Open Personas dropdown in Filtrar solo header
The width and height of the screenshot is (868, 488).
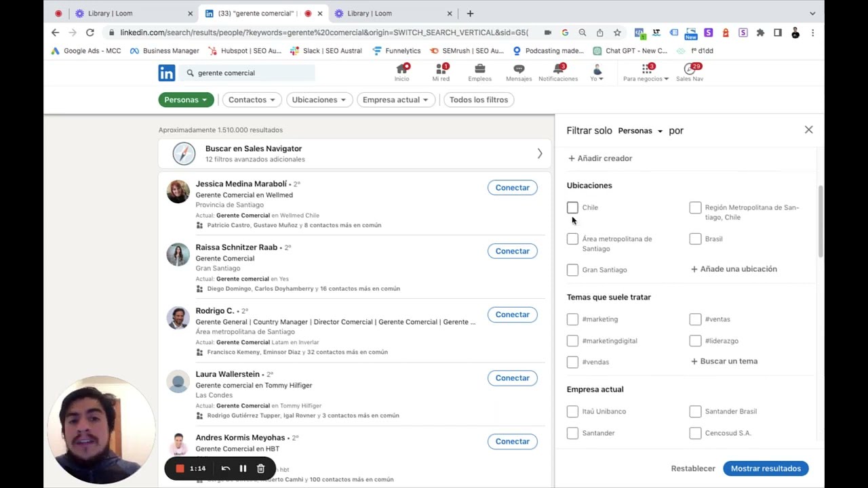[640, 131]
